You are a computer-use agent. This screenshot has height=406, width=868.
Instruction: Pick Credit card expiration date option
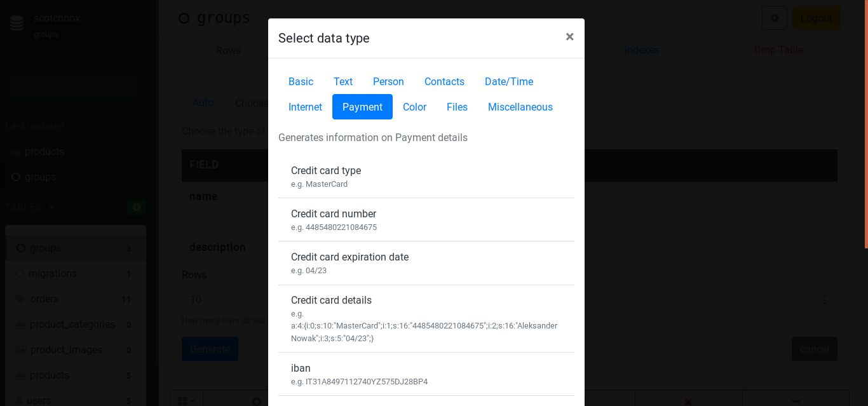(426, 263)
